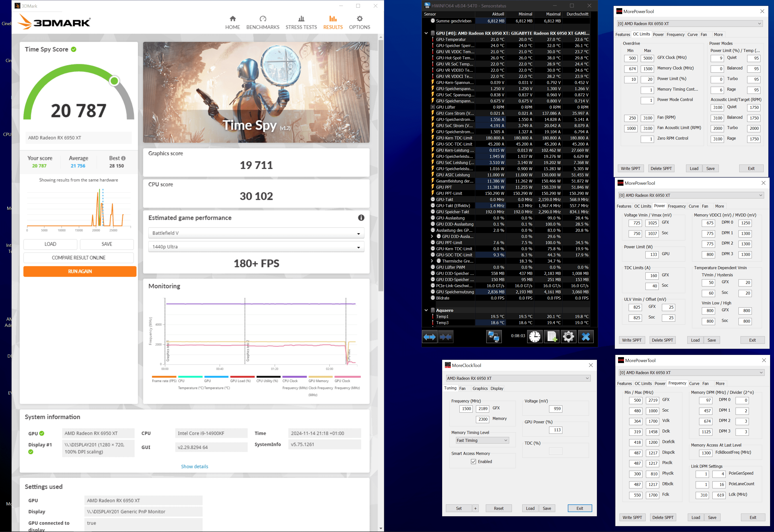
Task: Click the info icon in Estimated game performance
Action: click(x=361, y=218)
